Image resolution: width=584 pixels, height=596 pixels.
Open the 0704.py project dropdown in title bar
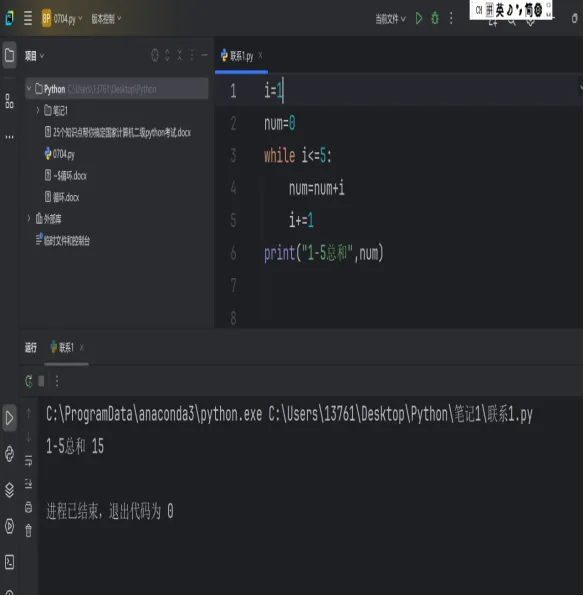coord(62,18)
